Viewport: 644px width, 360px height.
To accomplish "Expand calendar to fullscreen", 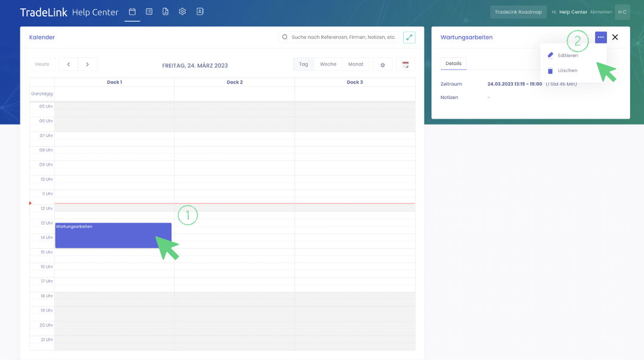I will 409,37.
